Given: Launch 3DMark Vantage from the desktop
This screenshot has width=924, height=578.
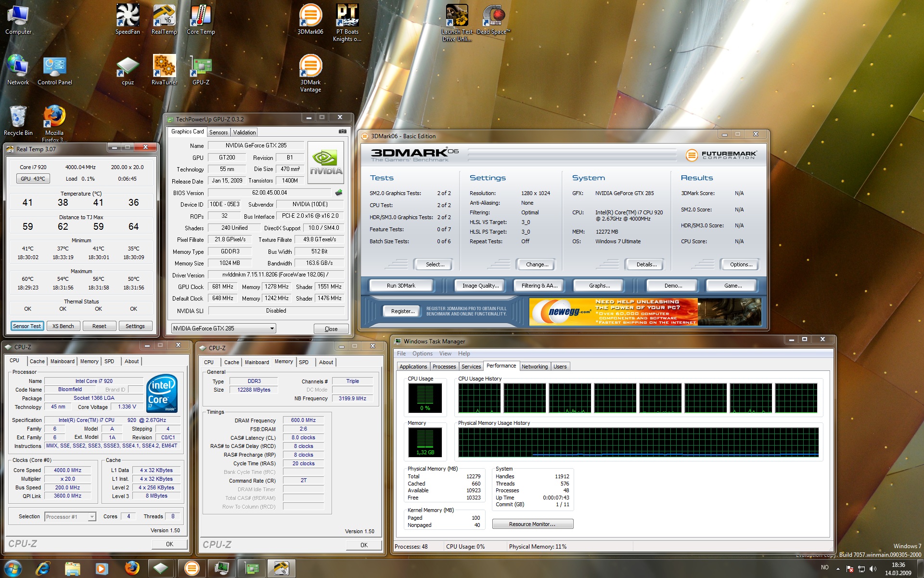Looking at the screenshot, I should click(310, 73).
